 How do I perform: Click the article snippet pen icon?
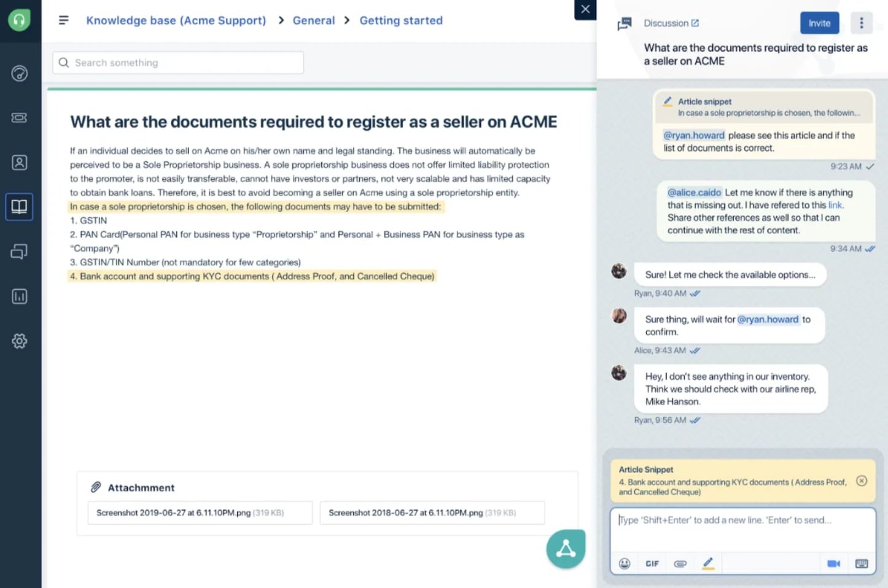point(668,101)
